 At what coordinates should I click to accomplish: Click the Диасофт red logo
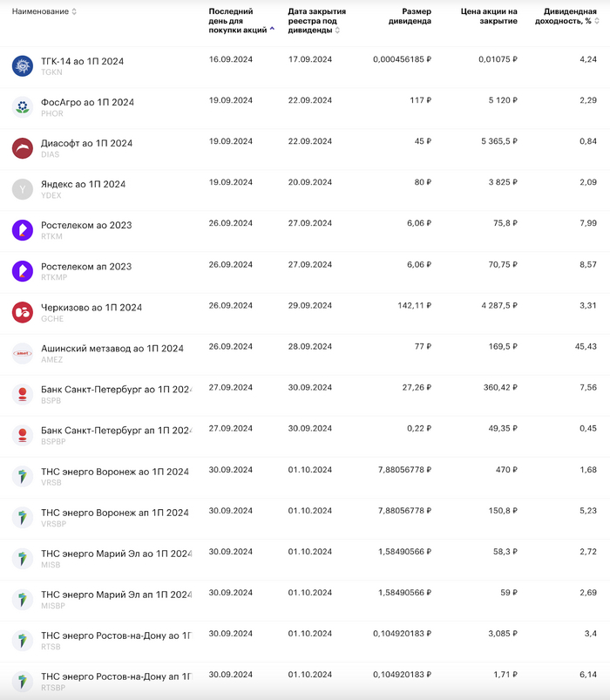tap(22, 147)
